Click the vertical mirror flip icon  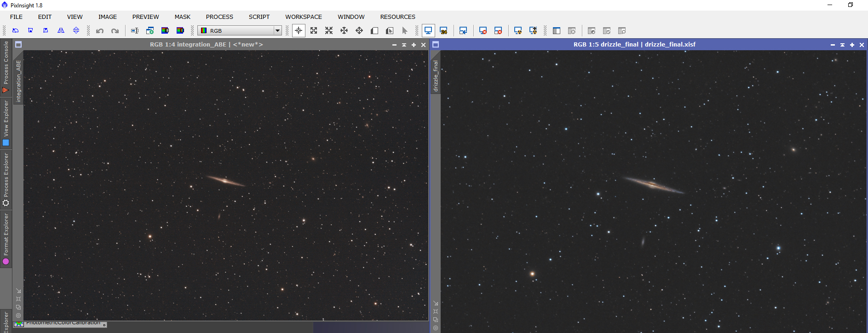tap(76, 30)
